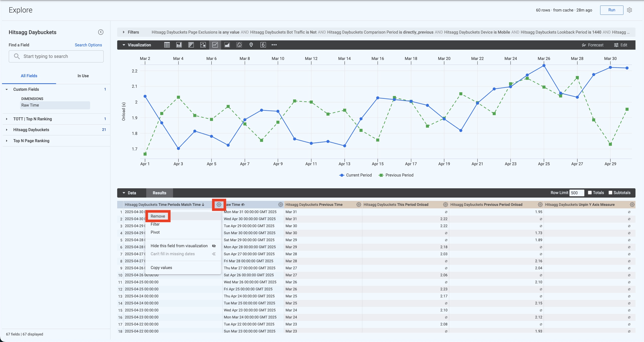Collapse the Visualization section

pos(124,45)
